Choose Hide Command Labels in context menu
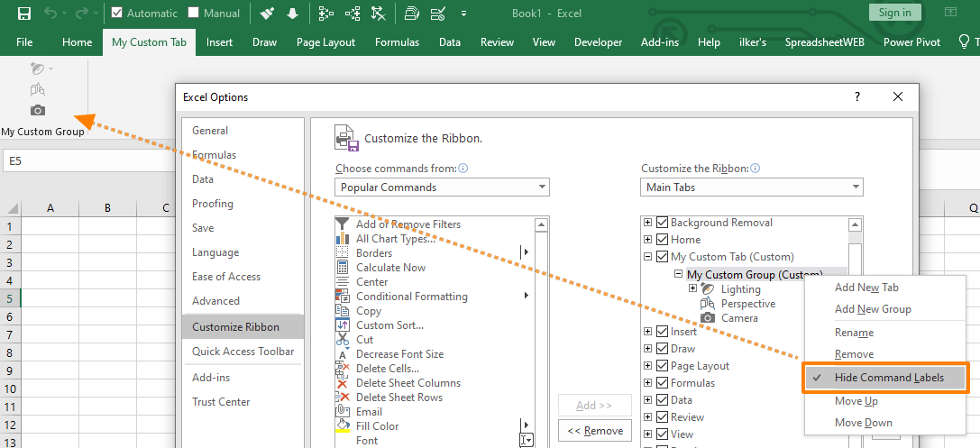Image resolution: width=980 pixels, height=448 pixels. coord(885,378)
